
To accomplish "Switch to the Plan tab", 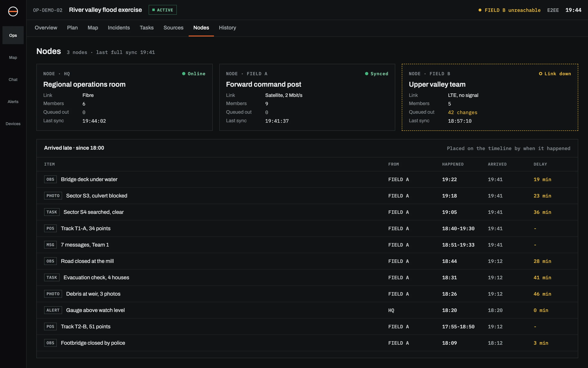I will coord(72,28).
